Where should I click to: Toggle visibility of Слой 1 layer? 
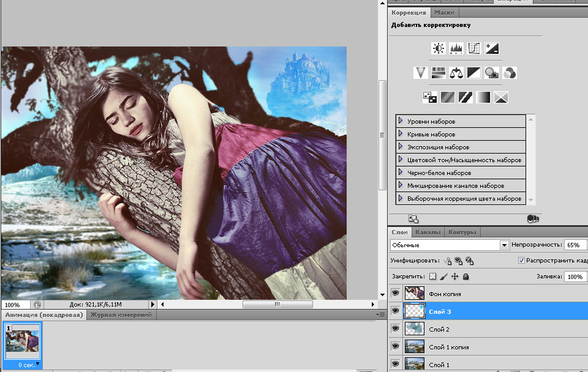pos(395,364)
